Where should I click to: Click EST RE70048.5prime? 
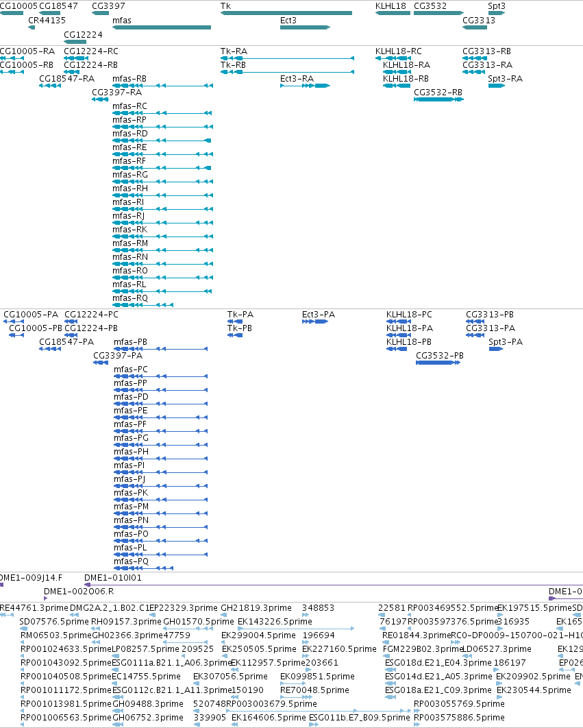[314, 690]
